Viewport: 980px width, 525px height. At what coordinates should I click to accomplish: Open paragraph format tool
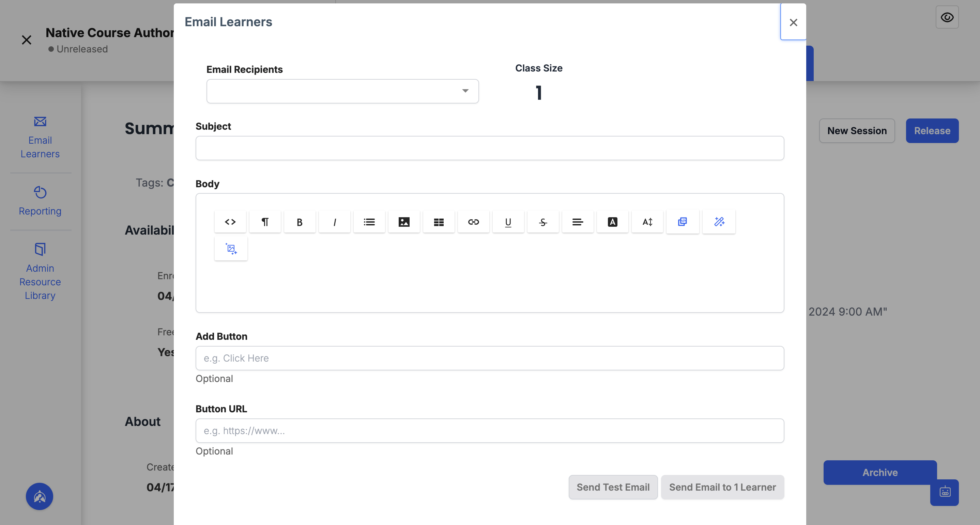265,222
